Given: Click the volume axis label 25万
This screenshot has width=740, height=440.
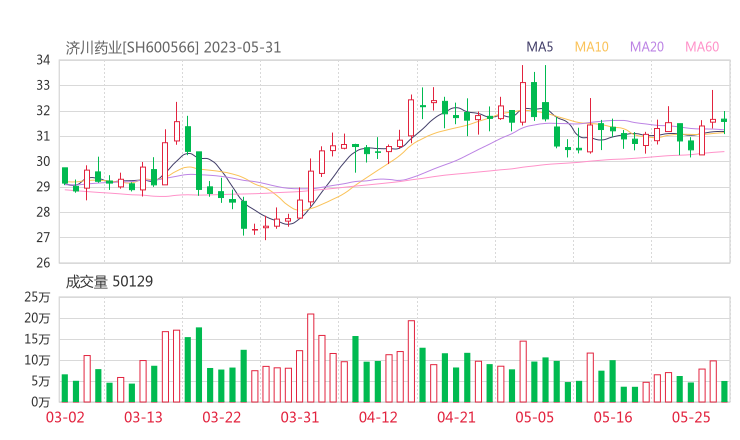Looking at the screenshot, I should tap(37, 297).
